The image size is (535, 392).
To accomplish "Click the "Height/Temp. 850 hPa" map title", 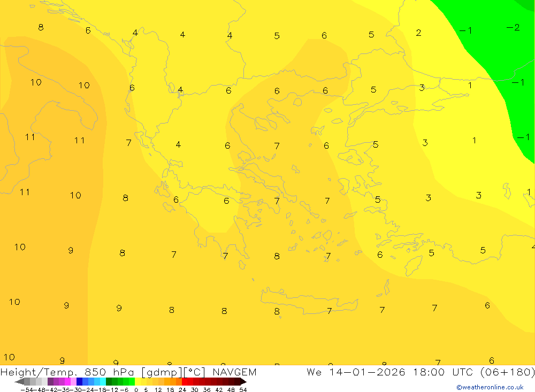I will (x=67, y=372).
